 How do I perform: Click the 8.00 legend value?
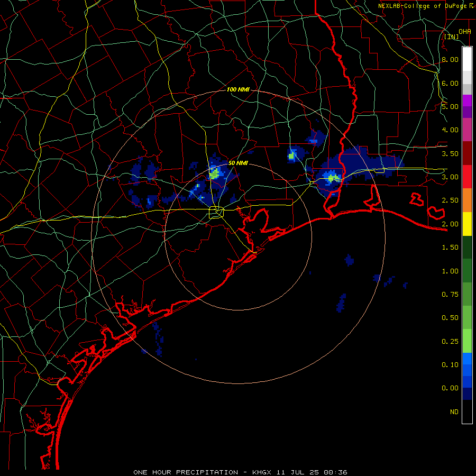pyautogui.click(x=450, y=59)
